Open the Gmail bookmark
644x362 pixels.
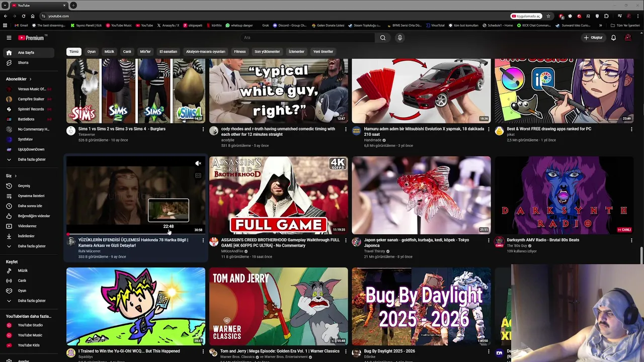21,25
